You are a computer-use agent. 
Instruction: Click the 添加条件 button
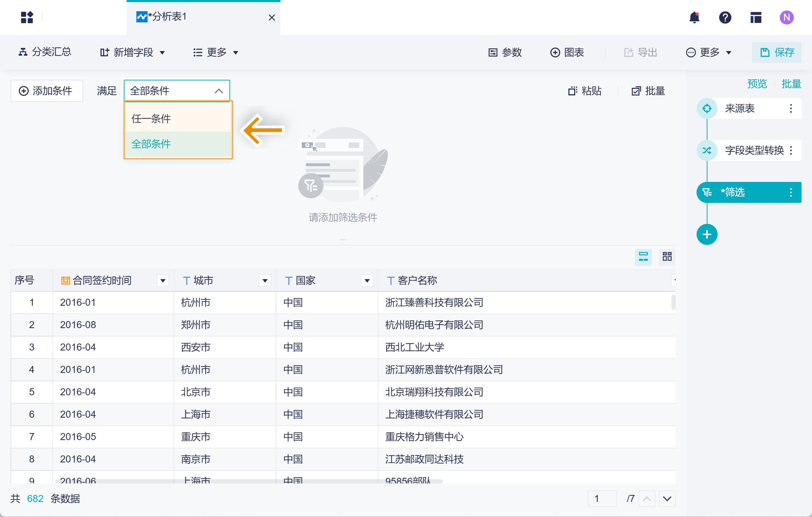coord(47,91)
